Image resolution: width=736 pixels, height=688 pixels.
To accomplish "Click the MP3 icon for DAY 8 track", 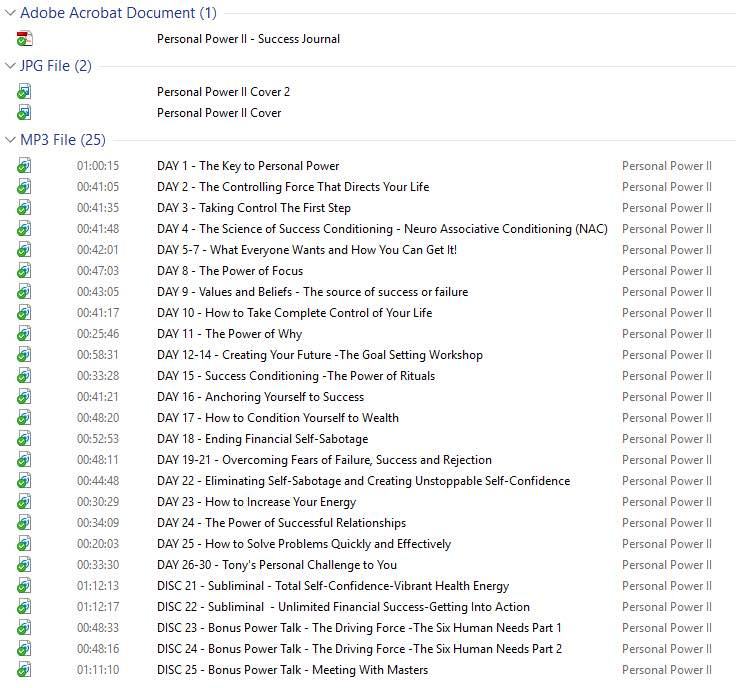I will tap(24, 271).
